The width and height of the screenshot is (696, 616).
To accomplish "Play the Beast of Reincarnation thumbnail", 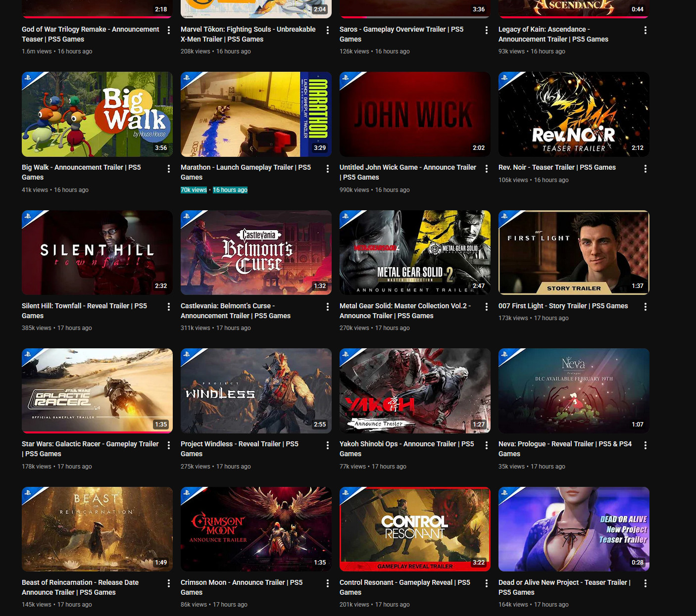I will coord(97,529).
